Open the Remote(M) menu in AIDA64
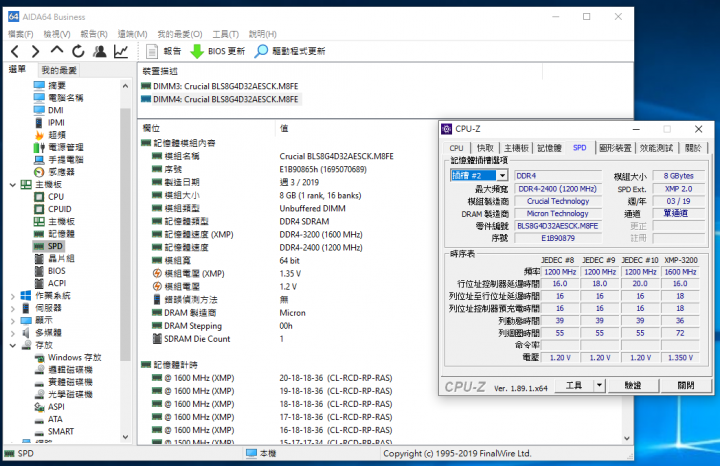Screen dimensions: 720x466 coord(132,34)
